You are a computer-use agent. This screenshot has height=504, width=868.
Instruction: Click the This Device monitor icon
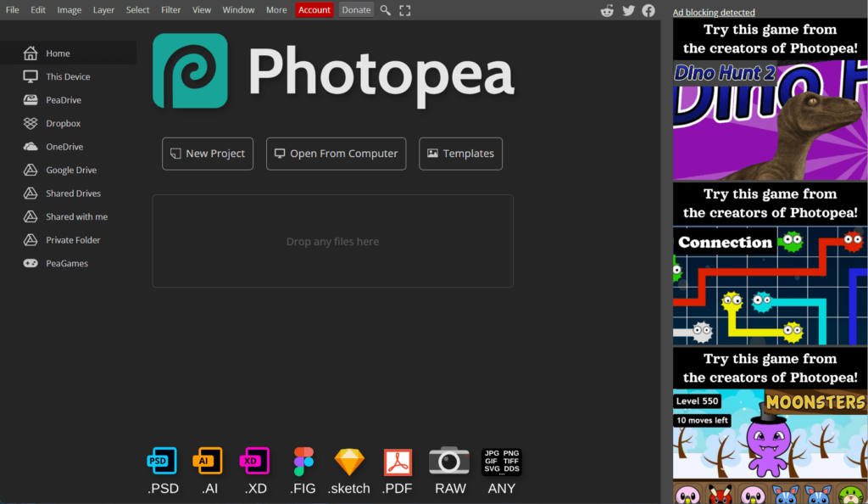(x=31, y=76)
